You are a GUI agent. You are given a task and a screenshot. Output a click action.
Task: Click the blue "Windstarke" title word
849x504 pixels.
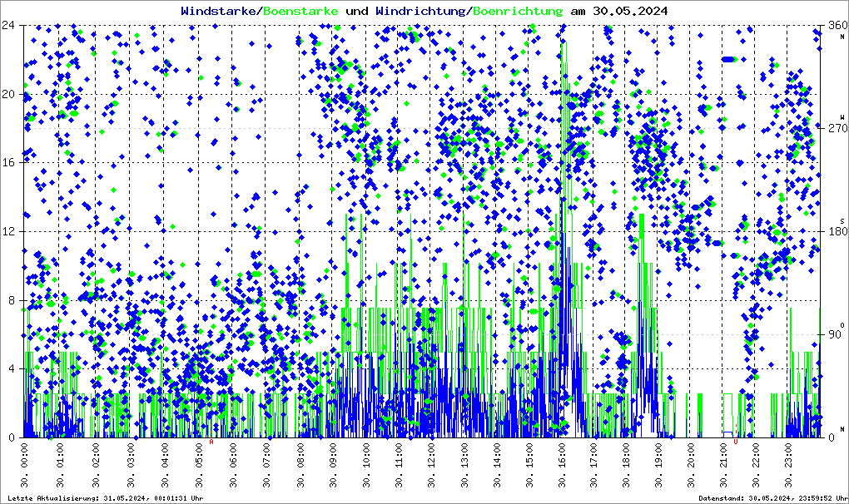pyautogui.click(x=217, y=11)
